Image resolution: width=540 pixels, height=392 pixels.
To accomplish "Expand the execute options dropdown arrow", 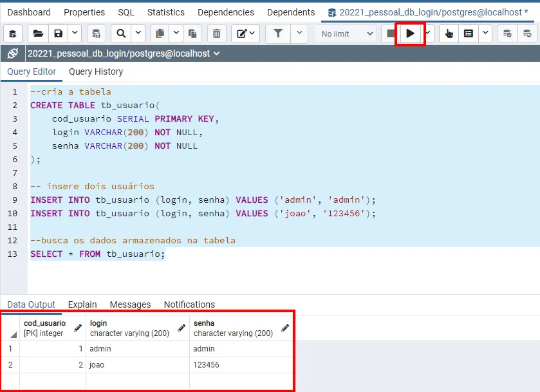I will (429, 33).
